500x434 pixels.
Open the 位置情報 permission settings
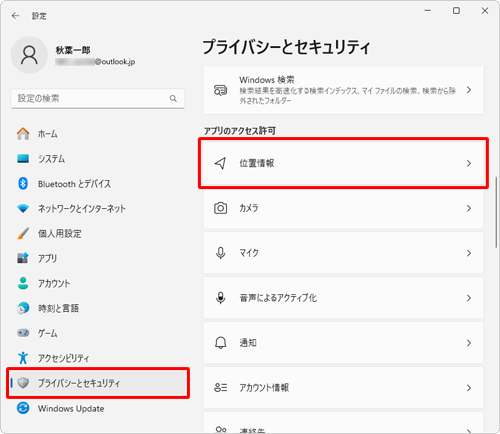tap(343, 163)
